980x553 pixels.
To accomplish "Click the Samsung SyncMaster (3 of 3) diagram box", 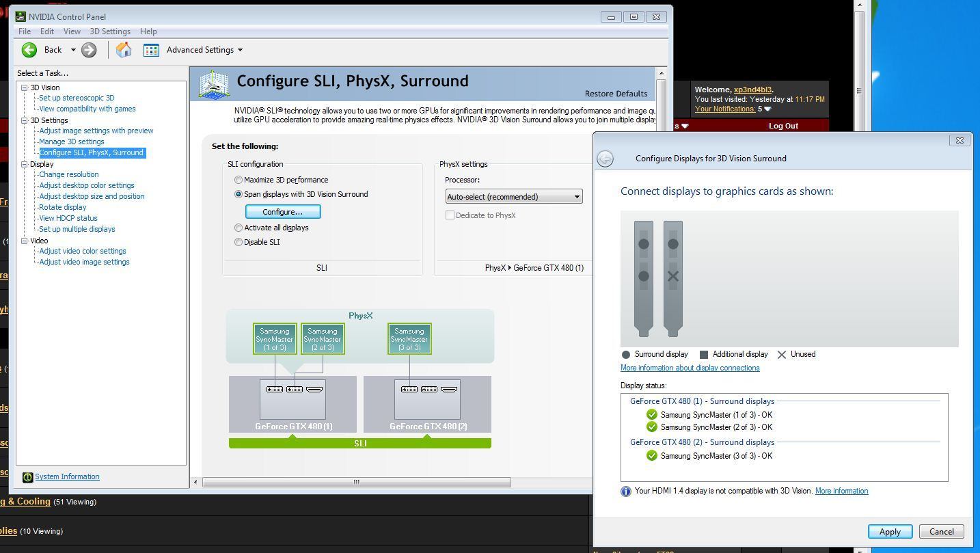I will tap(409, 339).
